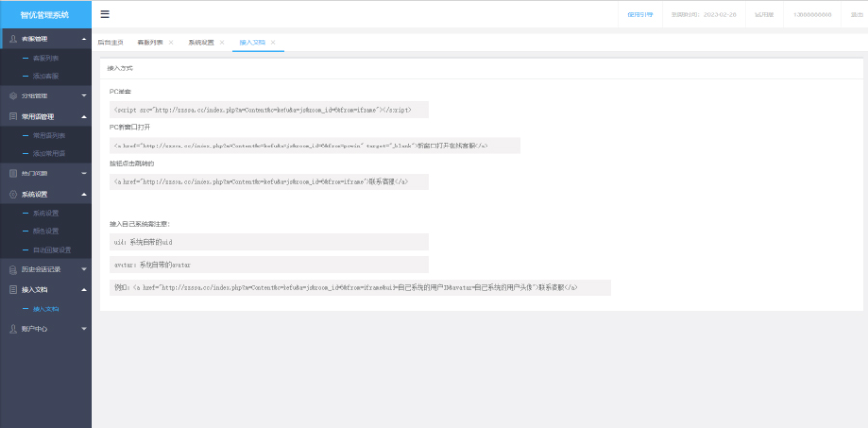Click the 分组管理 cube icon
868x428 pixels.
pos(14,95)
